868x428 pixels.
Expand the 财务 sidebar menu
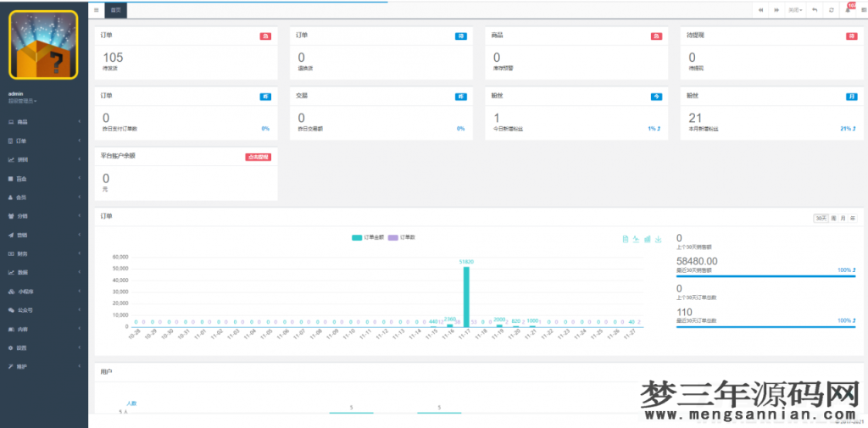click(44, 253)
